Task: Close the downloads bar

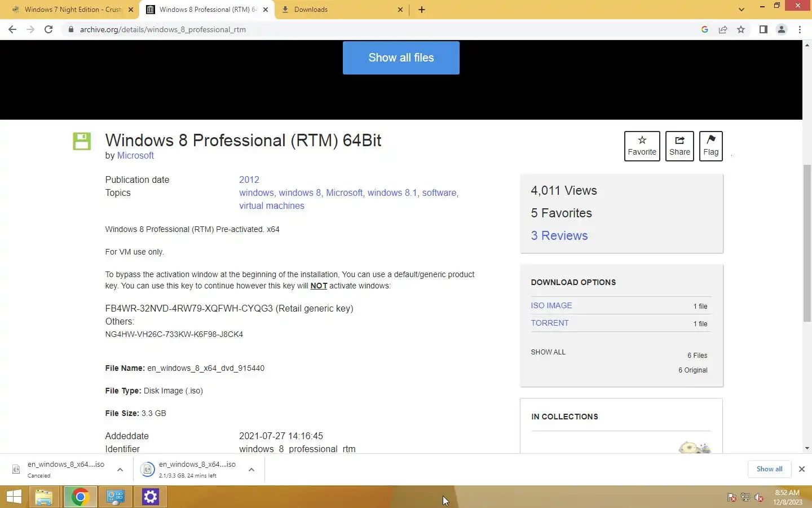Action: pyautogui.click(x=802, y=469)
